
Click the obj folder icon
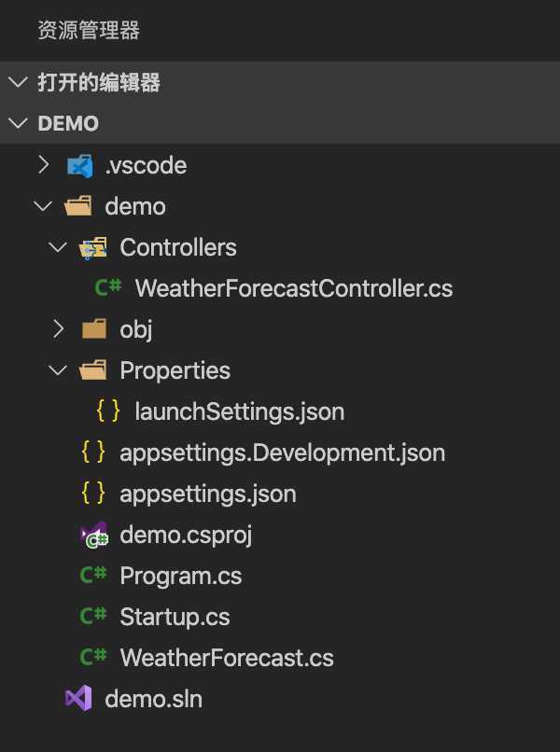[x=94, y=329]
